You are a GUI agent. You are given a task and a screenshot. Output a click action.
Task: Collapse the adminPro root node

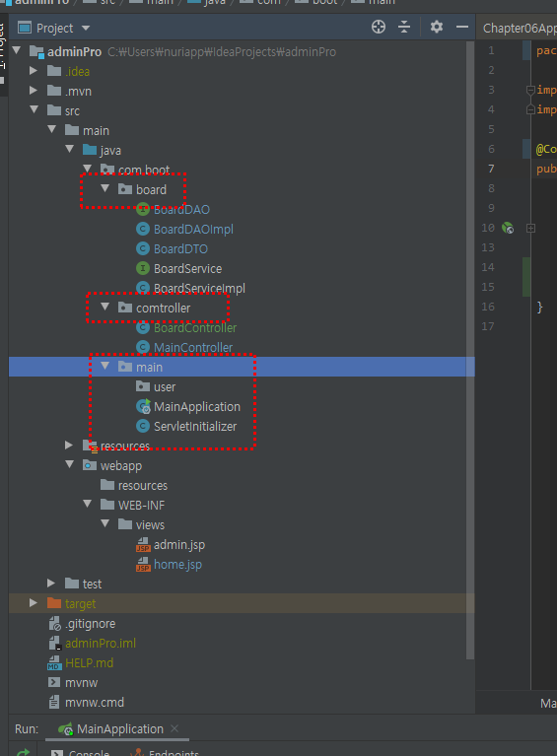click(17, 50)
